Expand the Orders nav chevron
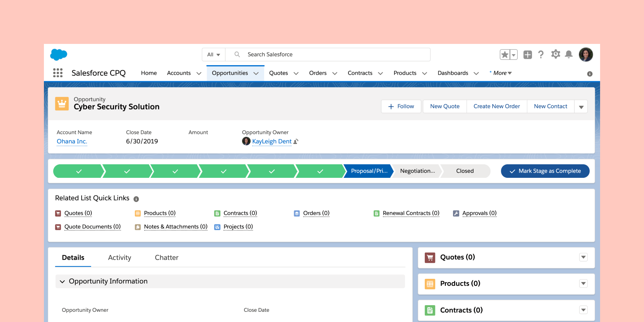644x322 pixels. coord(335,74)
